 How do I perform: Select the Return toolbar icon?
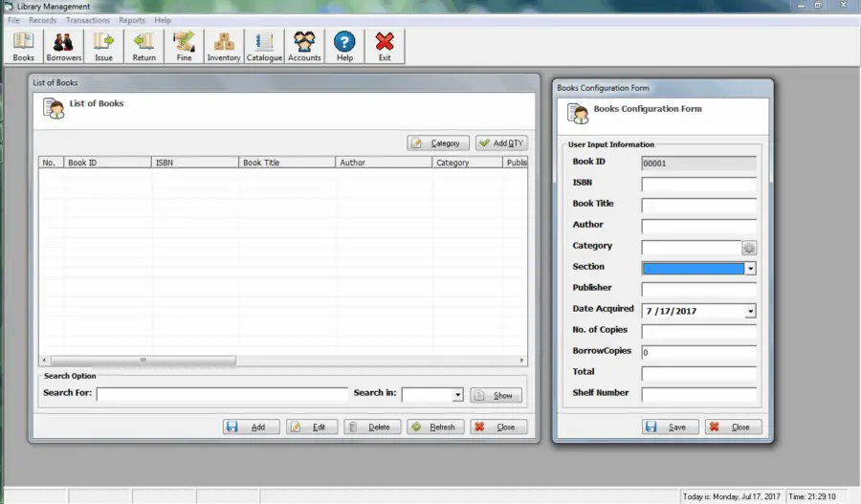(143, 46)
